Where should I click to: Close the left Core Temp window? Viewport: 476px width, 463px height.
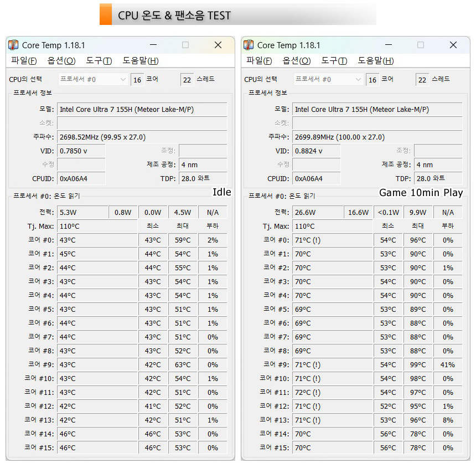pos(218,45)
